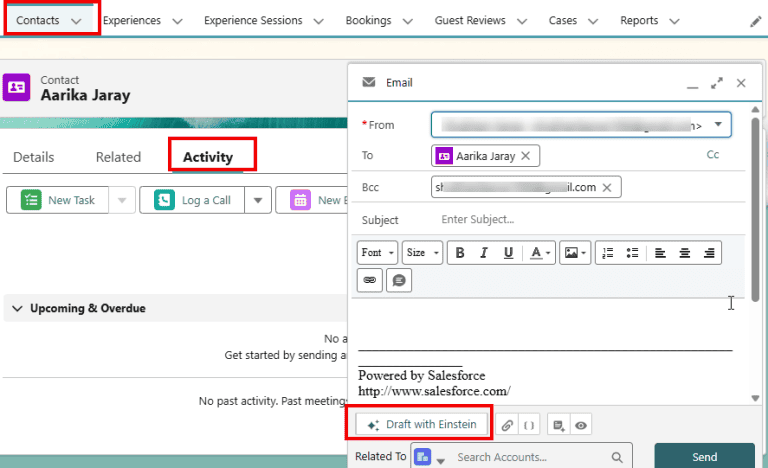Open the New Task options dropdown arrow

122,200
